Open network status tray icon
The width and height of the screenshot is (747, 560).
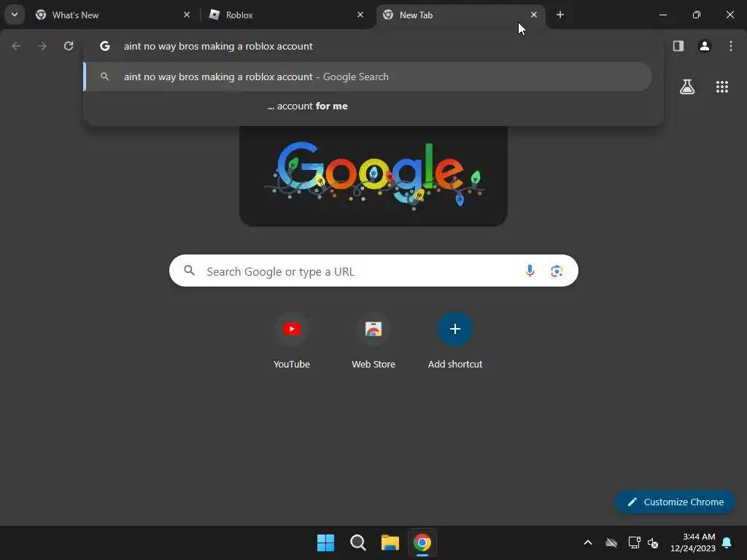634,542
